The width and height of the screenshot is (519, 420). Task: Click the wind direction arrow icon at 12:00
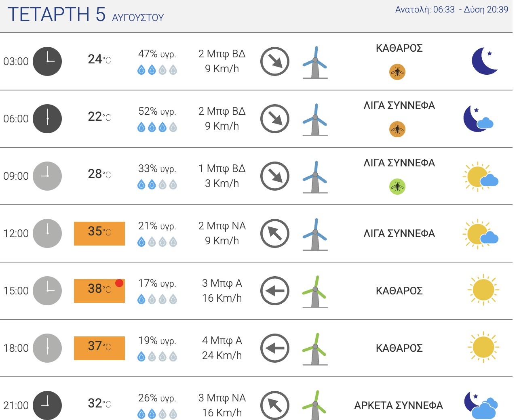click(275, 233)
